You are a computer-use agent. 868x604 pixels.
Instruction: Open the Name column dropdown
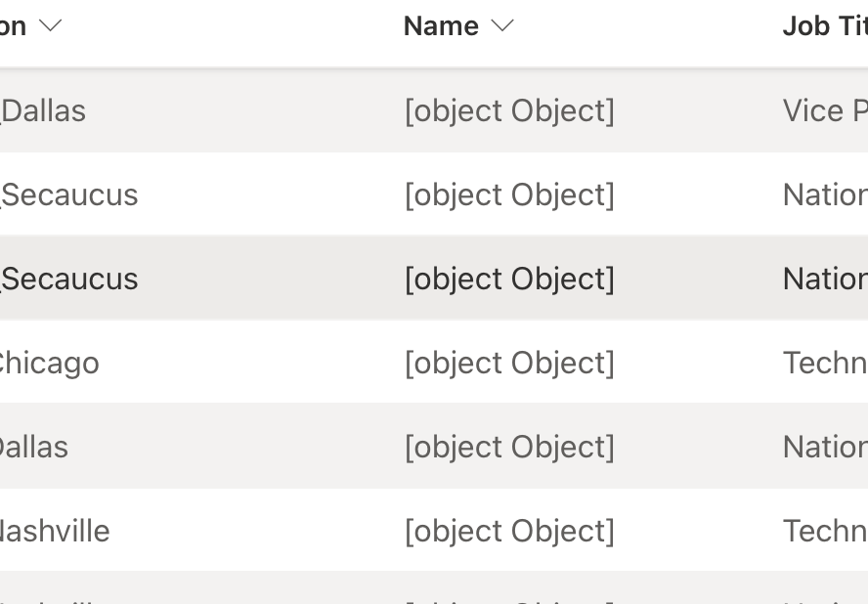point(501,25)
